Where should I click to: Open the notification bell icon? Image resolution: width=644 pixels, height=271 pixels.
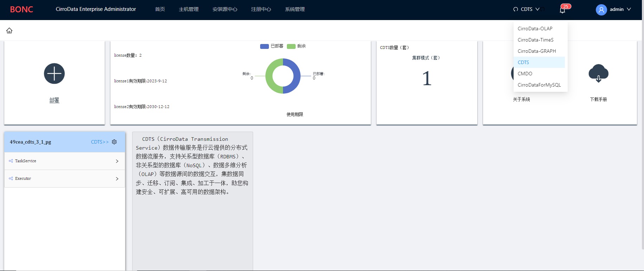coord(562,10)
